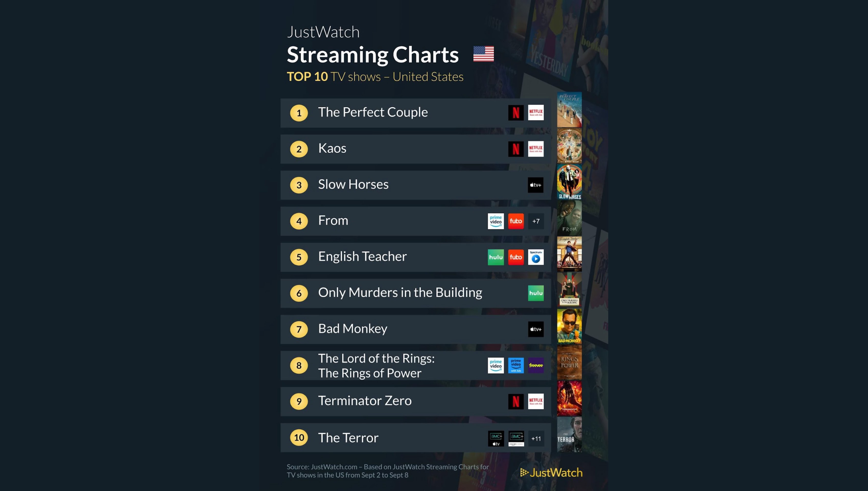Click Prime Video icon in From row
This screenshot has width=868, height=491.
[496, 221]
